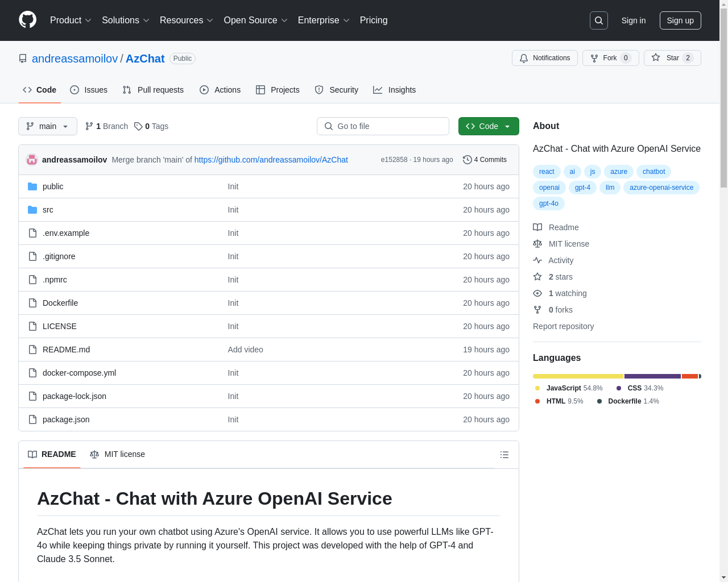Expand the Resources menu
The width and height of the screenshot is (728, 582).
(187, 20)
